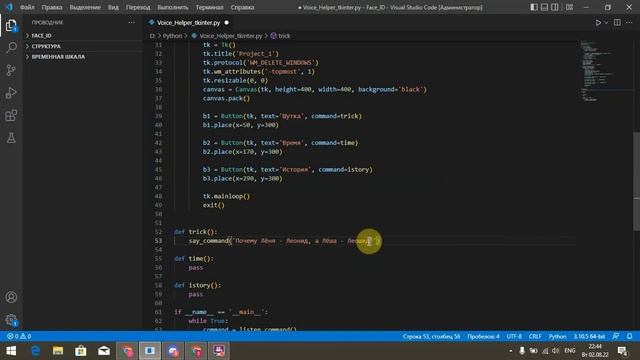The width and height of the screenshot is (640, 360).
Task: Click line number 39 in the gutter
Action: [x=158, y=116]
